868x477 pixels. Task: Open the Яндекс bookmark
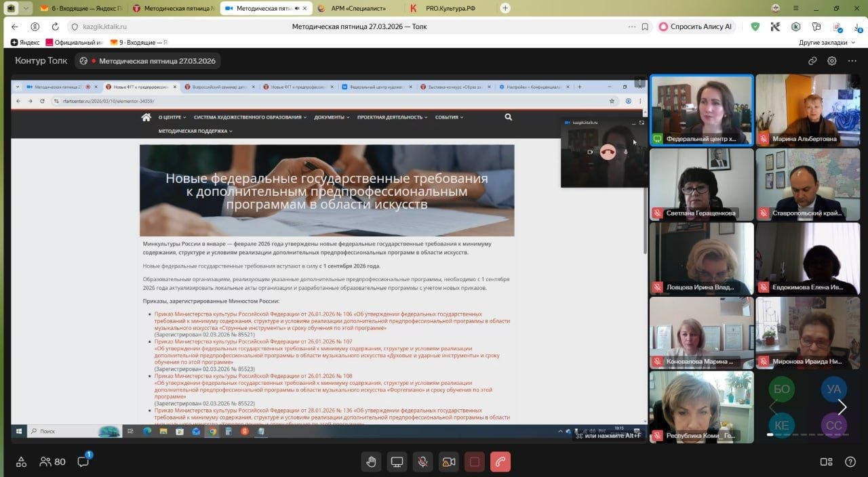[x=24, y=42]
